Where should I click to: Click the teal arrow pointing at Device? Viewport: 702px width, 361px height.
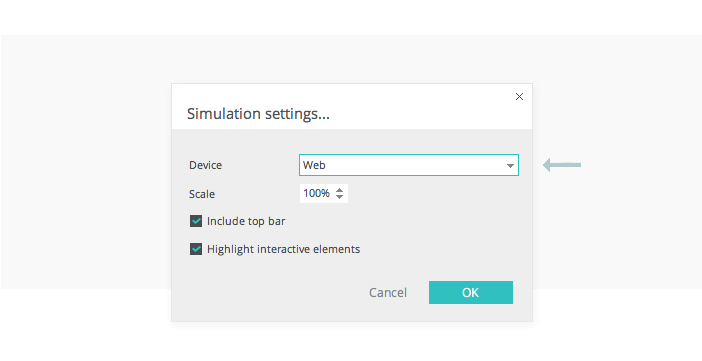coord(562,165)
